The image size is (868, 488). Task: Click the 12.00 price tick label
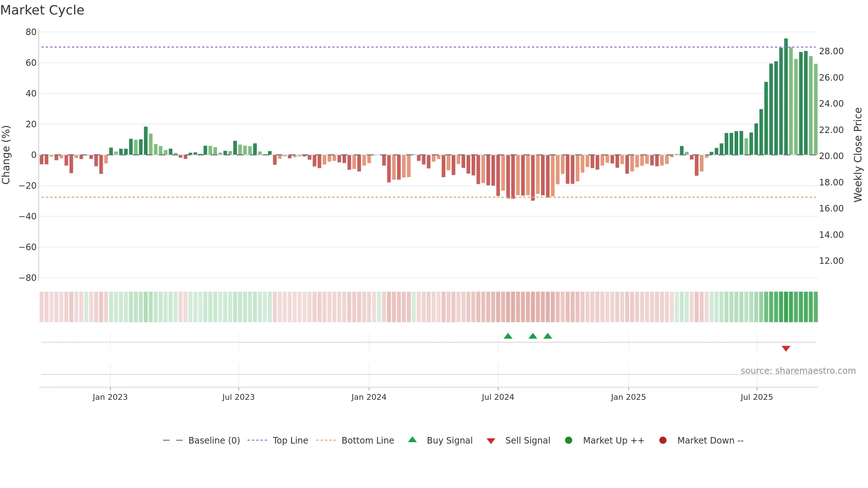click(x=831, y=261)
